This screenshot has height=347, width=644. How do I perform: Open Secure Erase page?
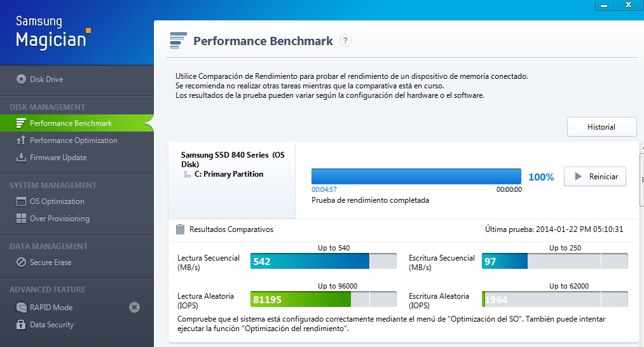pyautogui.click(x=50, y=262)
